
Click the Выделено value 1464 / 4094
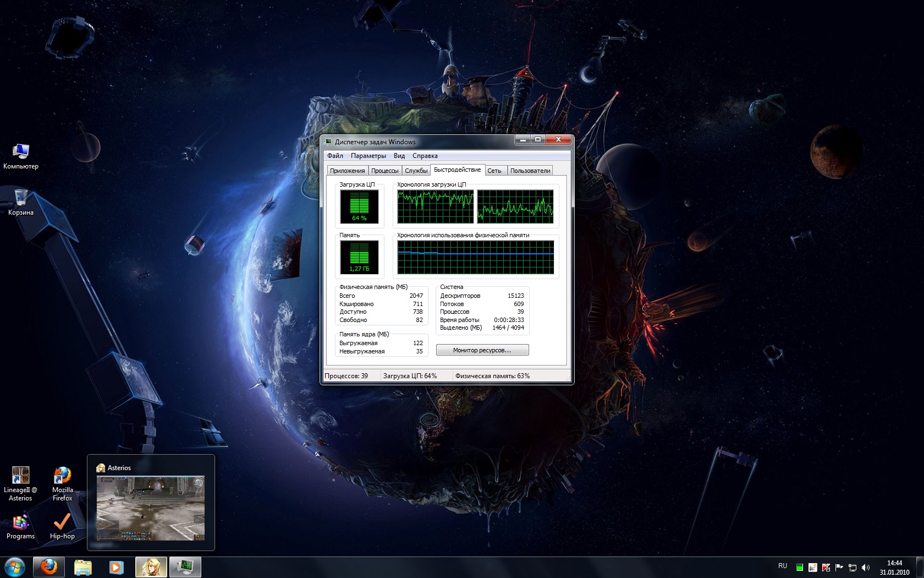[508, 328]
